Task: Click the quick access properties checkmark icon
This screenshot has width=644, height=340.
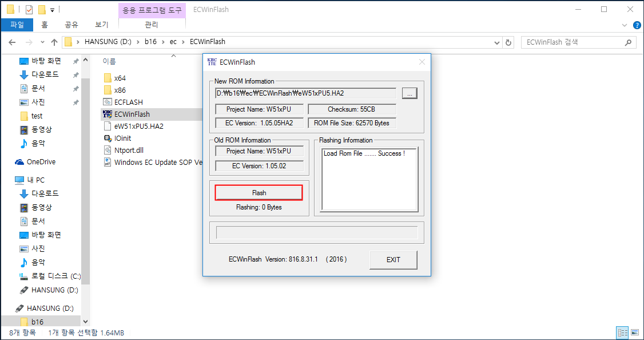Action: (x=29, y=9)
